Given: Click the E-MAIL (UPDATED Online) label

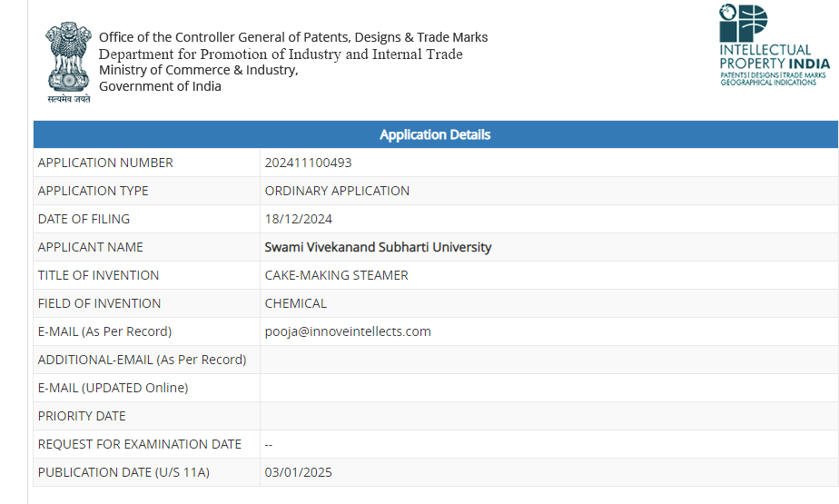Looking at the screenshot, I should click(x=113, y=388).
